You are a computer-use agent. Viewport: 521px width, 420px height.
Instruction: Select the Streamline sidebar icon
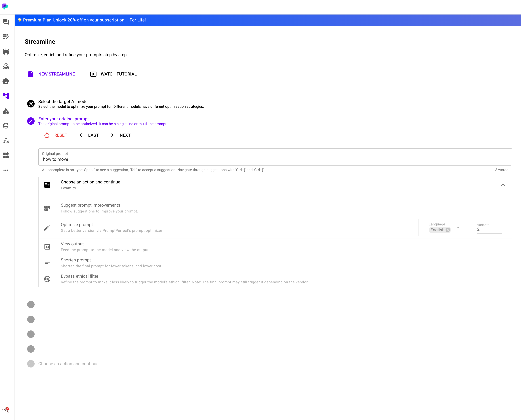(6, 96)
